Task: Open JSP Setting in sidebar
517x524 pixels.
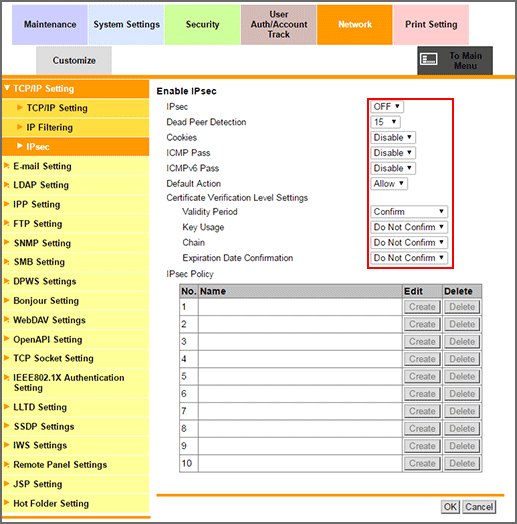Action: [x=76, y=484]
